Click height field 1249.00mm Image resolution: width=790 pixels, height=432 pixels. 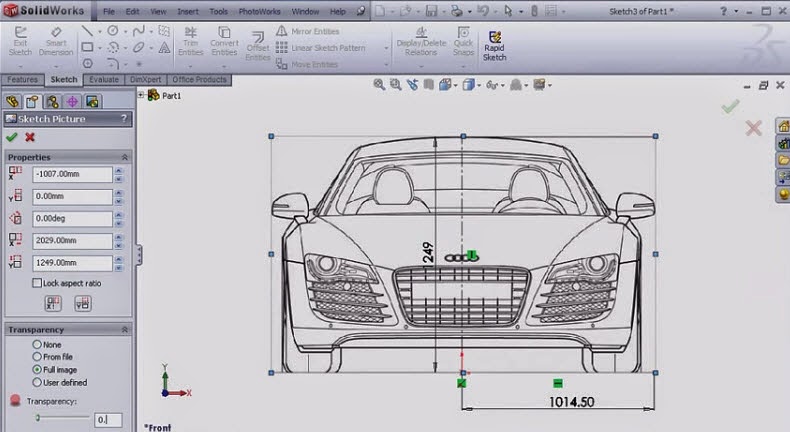73,263
